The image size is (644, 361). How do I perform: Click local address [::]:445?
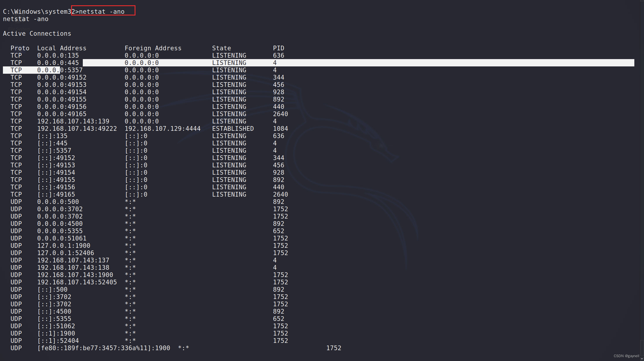(52, 143)
